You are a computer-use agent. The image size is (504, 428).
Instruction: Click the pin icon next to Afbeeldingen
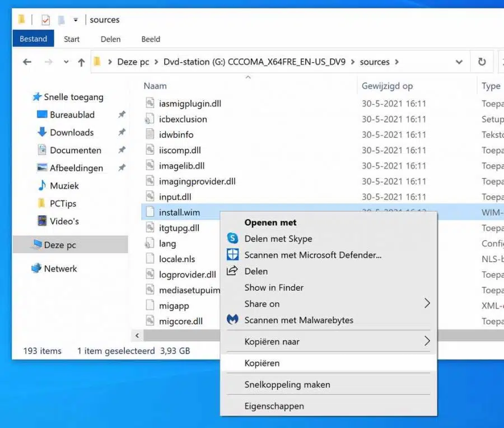(122, 168)
